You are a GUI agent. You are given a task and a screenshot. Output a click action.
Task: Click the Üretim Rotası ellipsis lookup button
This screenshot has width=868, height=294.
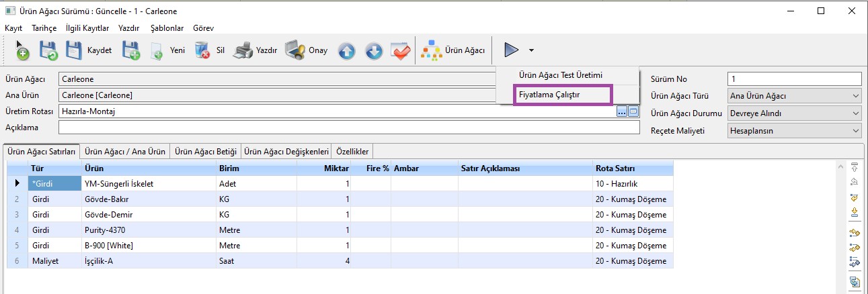coord(622,111)
